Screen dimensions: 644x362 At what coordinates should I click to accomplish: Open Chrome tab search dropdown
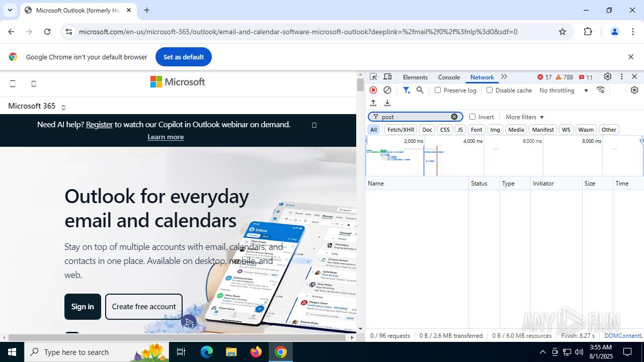pyautogui.click(x=10, y=10)
